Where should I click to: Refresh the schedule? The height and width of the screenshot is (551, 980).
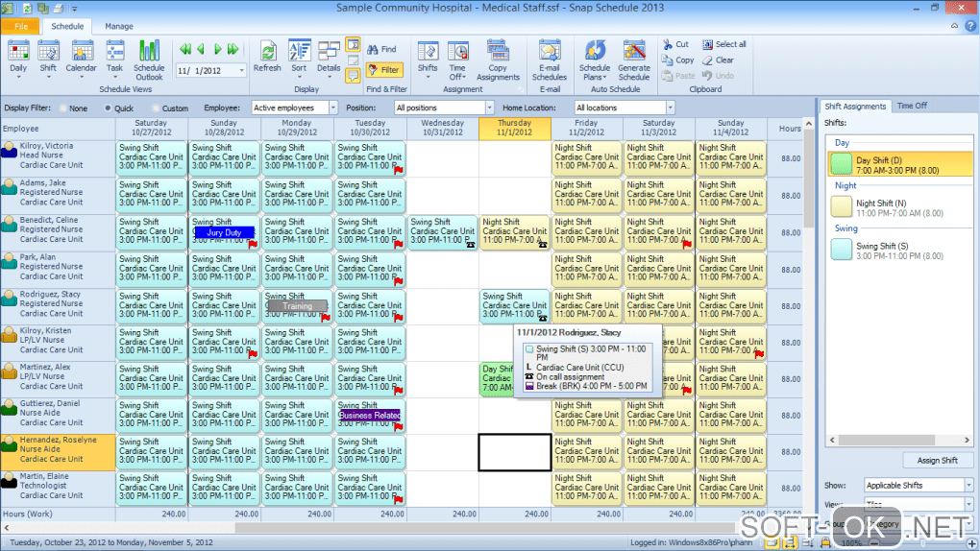point(267,57)
